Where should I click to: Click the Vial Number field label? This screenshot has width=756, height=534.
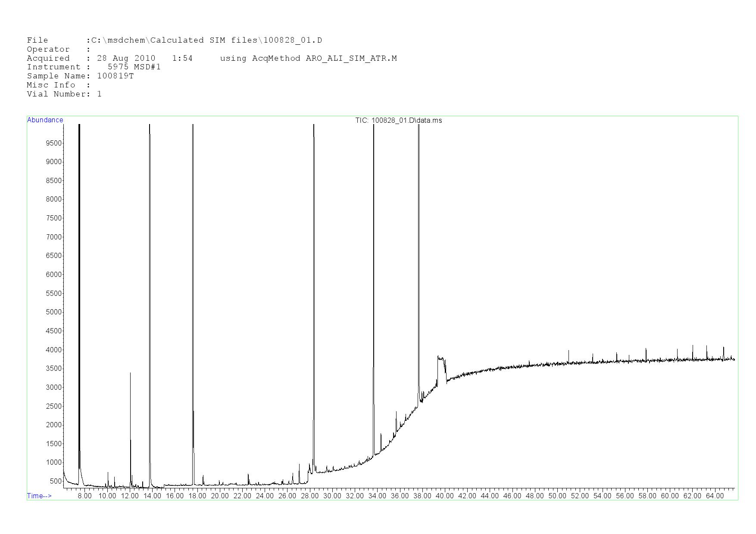coord(56,94)
